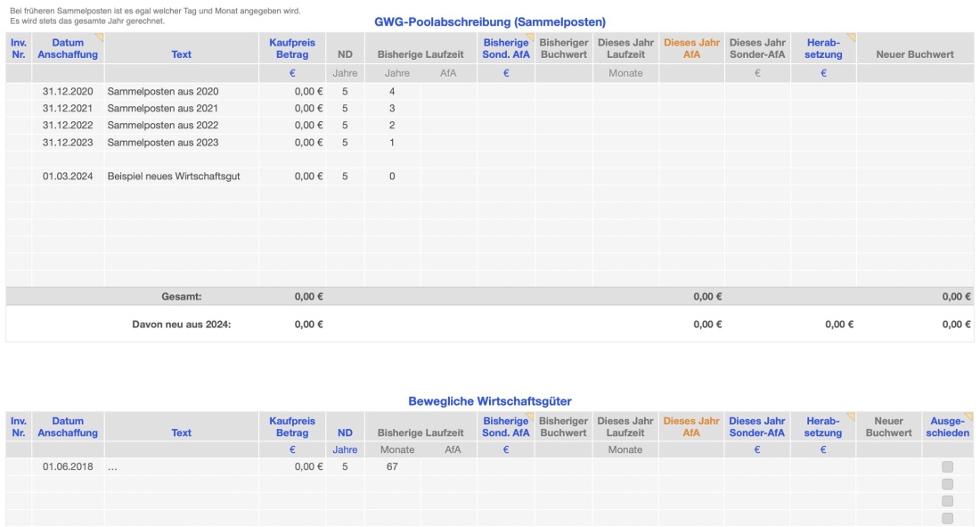The height and width of the screenshot is (527, 980).
Task: Click comment marker on GWG table Bisherige Sond. AfA
Action: coord(530,37)
